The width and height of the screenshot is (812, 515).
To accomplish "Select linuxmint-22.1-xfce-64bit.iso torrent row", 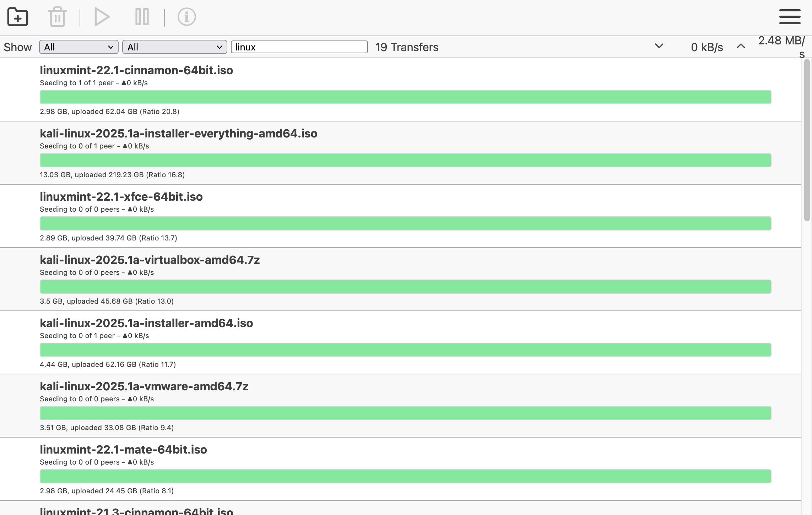I will (x=121, y=197).
